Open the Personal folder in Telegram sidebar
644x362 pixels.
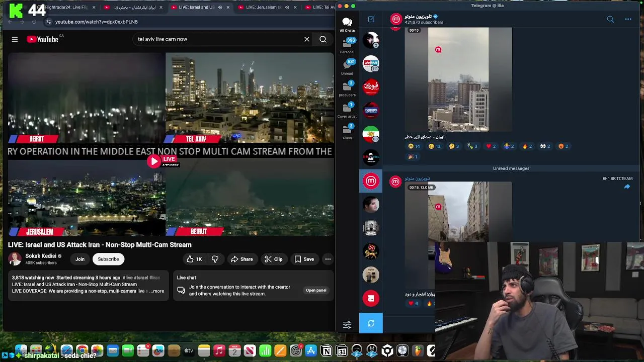tap(347, 46)
